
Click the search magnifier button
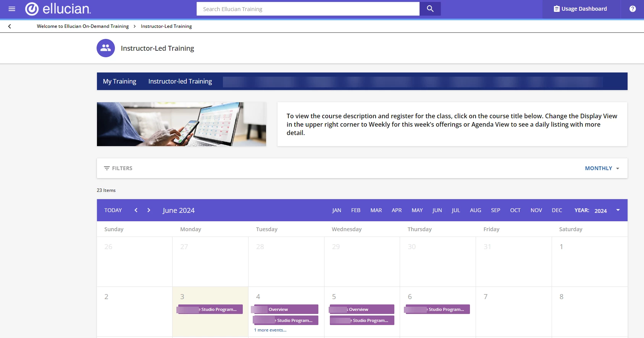point(430,9)
